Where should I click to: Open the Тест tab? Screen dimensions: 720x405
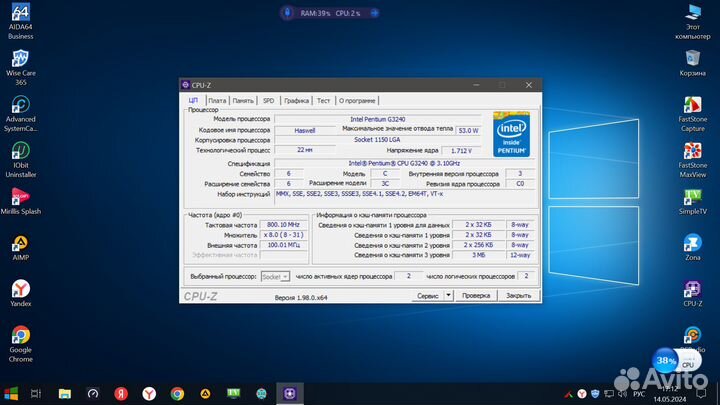(x=323, y=101)
